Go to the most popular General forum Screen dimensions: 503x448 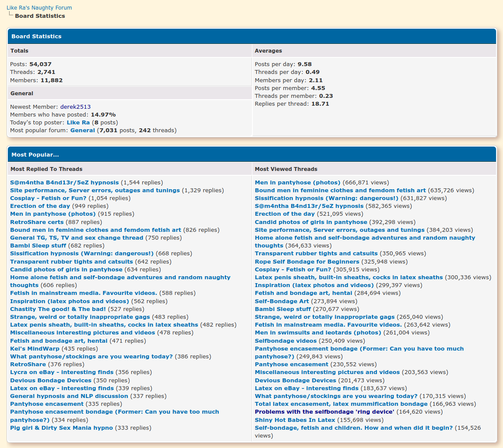(82, 130)
